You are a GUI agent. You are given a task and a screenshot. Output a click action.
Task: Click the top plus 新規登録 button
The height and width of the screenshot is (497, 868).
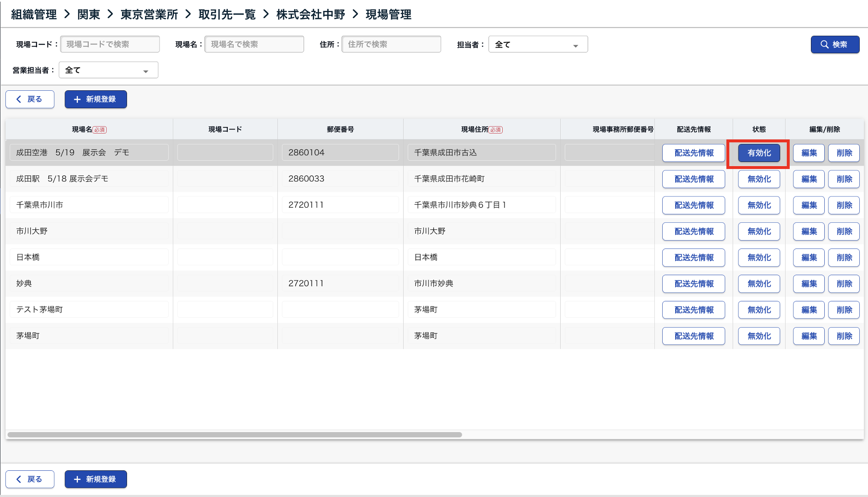pyautogui.click(x=96, y=99)
